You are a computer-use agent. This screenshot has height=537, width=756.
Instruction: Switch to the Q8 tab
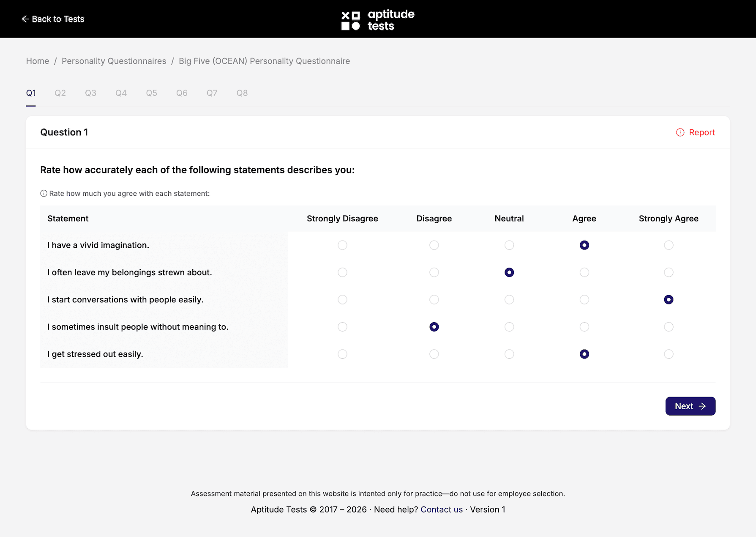(242, 93)
